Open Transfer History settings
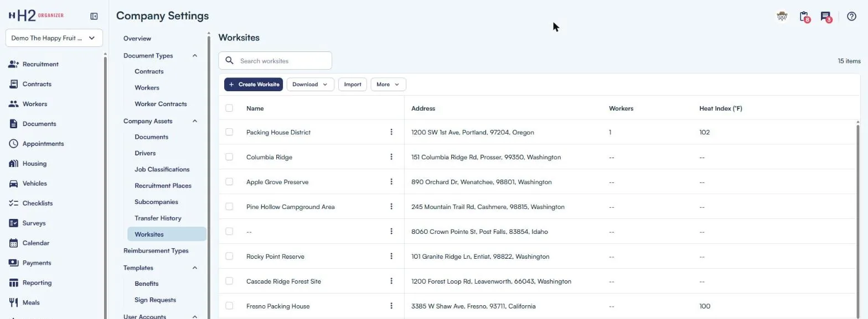The image size is (868, 319). [158, 218]
